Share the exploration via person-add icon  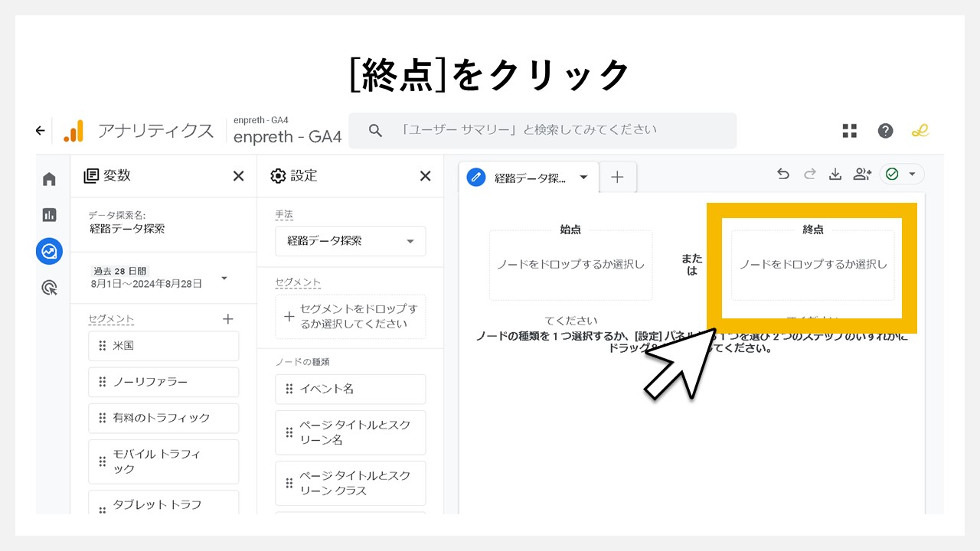pyautogui.click(x=862, y=174)
